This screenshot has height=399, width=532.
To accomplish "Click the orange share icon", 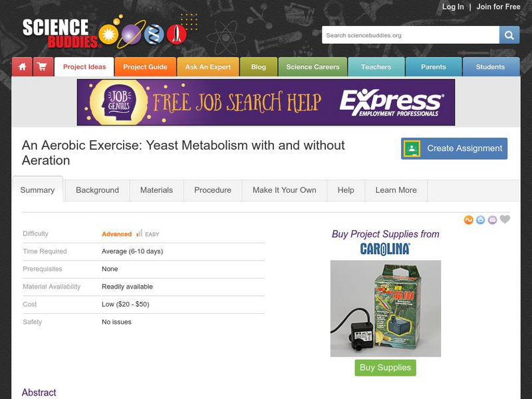I will click(469, 220).
